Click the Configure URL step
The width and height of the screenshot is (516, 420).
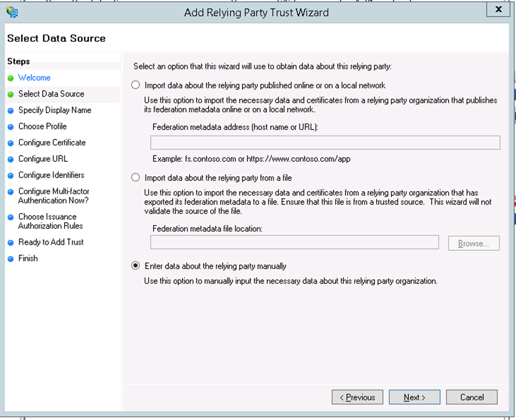point(43,159)
